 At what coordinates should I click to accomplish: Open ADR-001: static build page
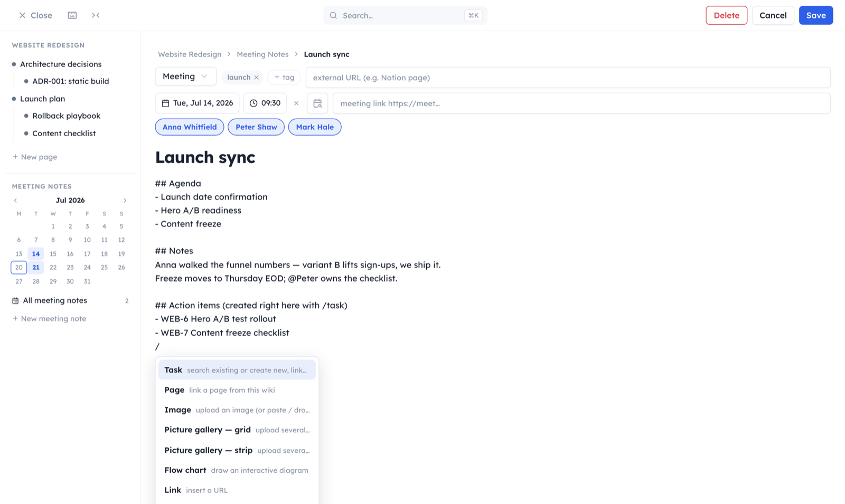pyautogui.click(x=71, y=81)
